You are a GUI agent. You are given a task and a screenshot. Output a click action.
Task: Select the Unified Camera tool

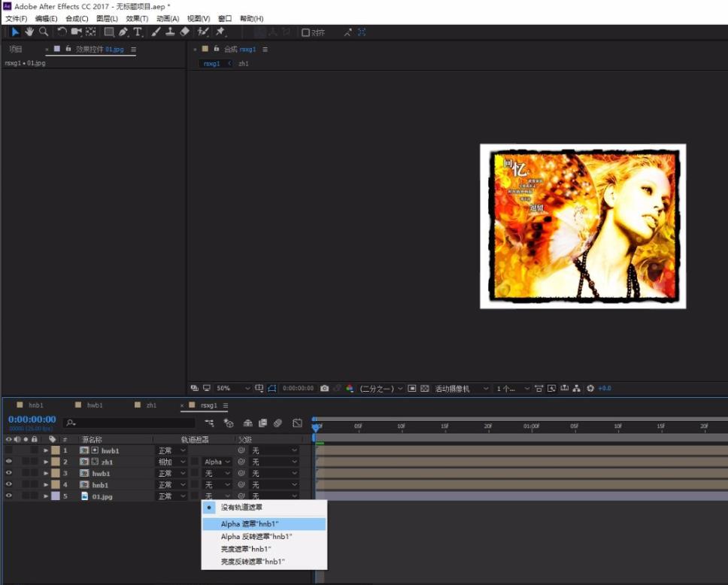point(76,32)
